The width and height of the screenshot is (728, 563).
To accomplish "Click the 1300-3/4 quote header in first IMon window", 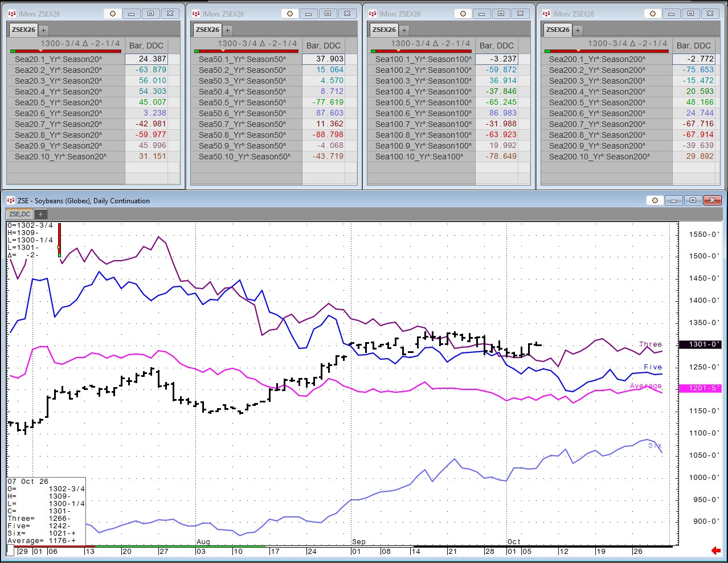I will (80, 43).
